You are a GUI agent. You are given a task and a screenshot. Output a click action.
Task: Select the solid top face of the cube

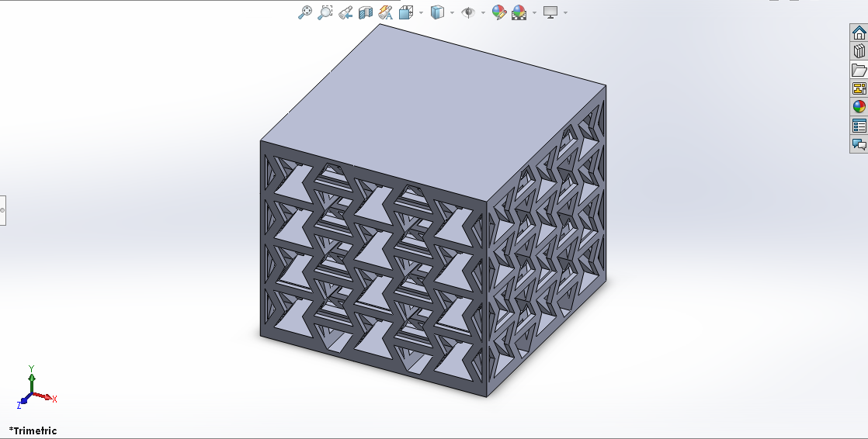pos(433,113)
